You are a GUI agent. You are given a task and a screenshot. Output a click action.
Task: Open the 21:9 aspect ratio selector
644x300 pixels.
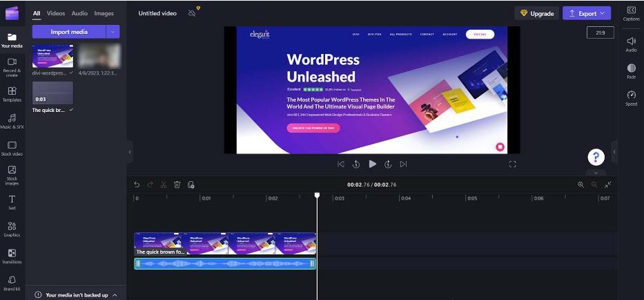pos(600,32)
